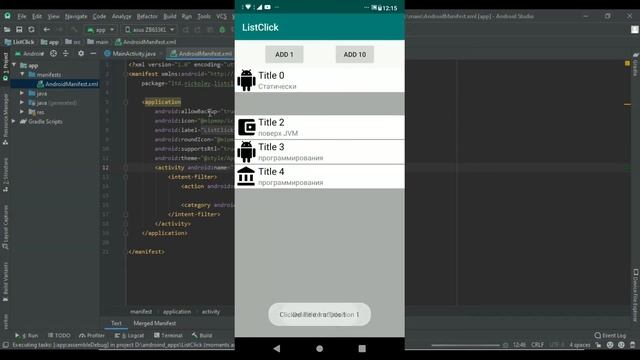This screenshot has height=360, width=640.
Task: Click the memory indicator trash icon
Action: pyautogui.click(x=632, y=345)
